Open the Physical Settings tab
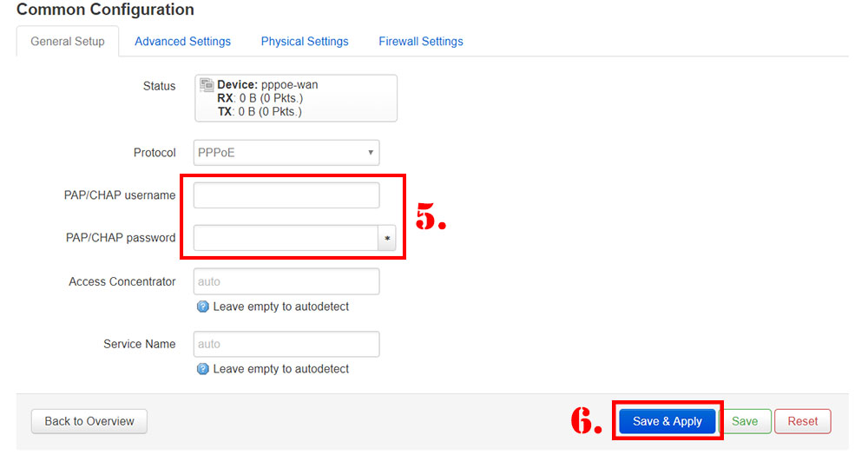This screenshot has width=868, height=455. point(305,42)
